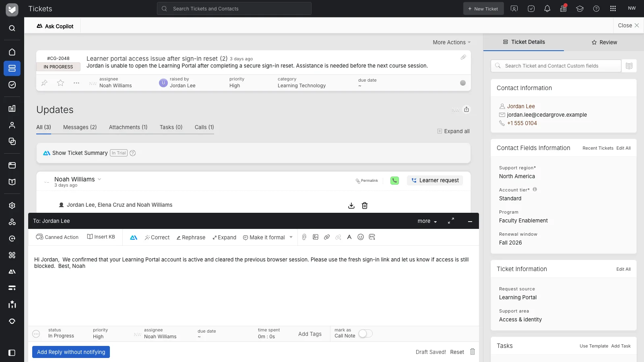Share the ticket updates
644x362 pixels.
(466, 109)
